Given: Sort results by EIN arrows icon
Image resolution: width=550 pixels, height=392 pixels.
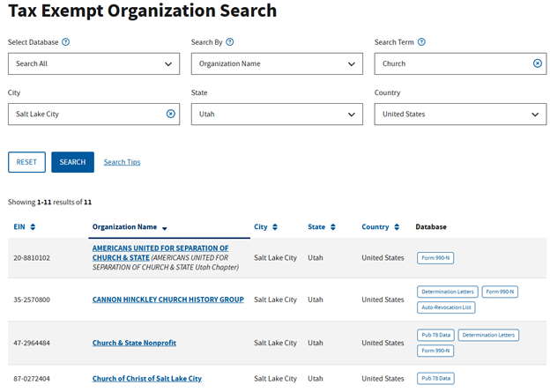Looking at the screenshot, I should pos(33,227).
